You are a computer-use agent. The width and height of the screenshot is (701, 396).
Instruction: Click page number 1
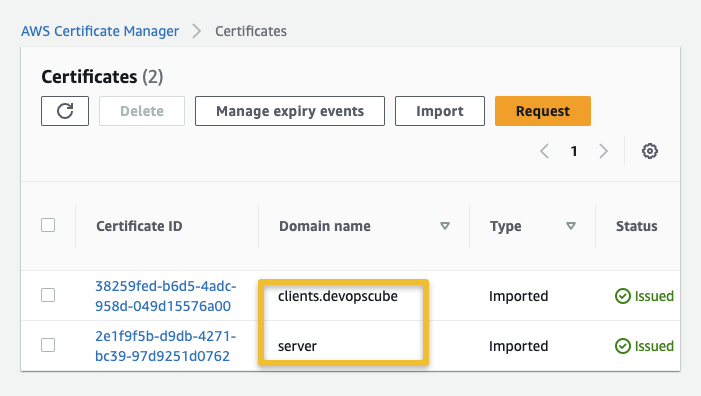click(x=574, y=151)
